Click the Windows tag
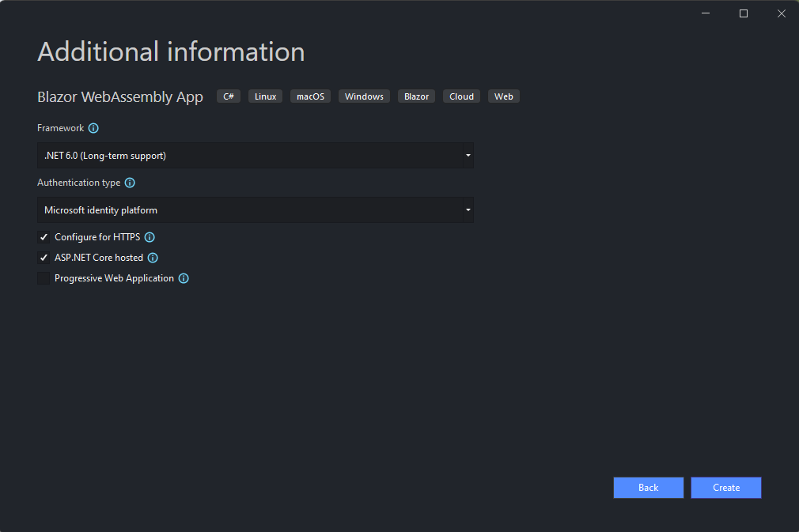Screen dimensions: 799x532 pos(364,96)
